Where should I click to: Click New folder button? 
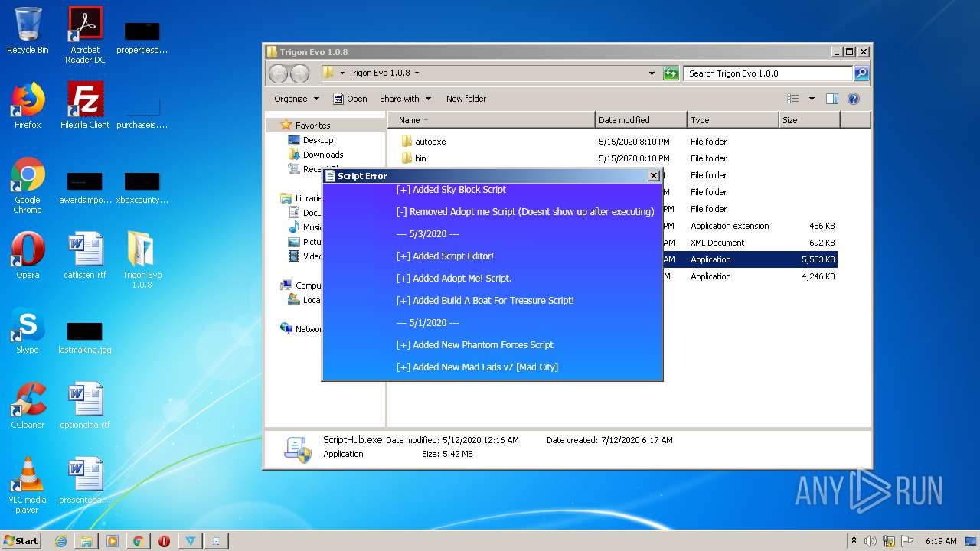point(466,99)
